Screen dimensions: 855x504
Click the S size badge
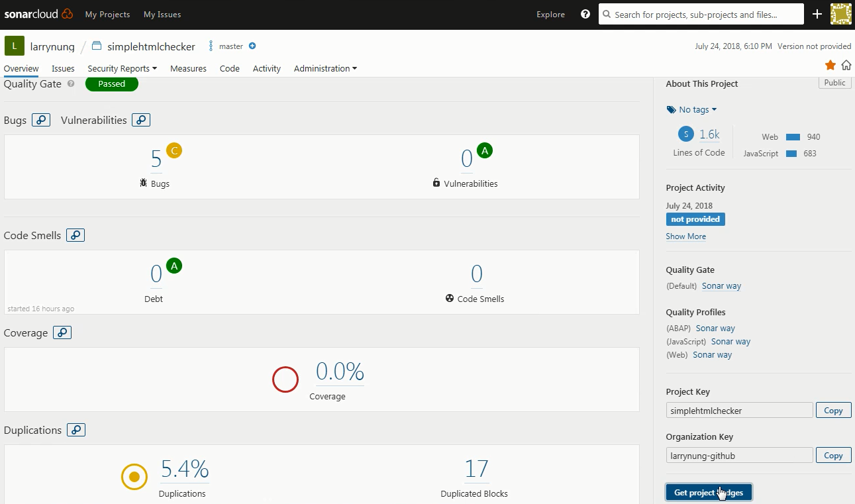tap(686, 134)
